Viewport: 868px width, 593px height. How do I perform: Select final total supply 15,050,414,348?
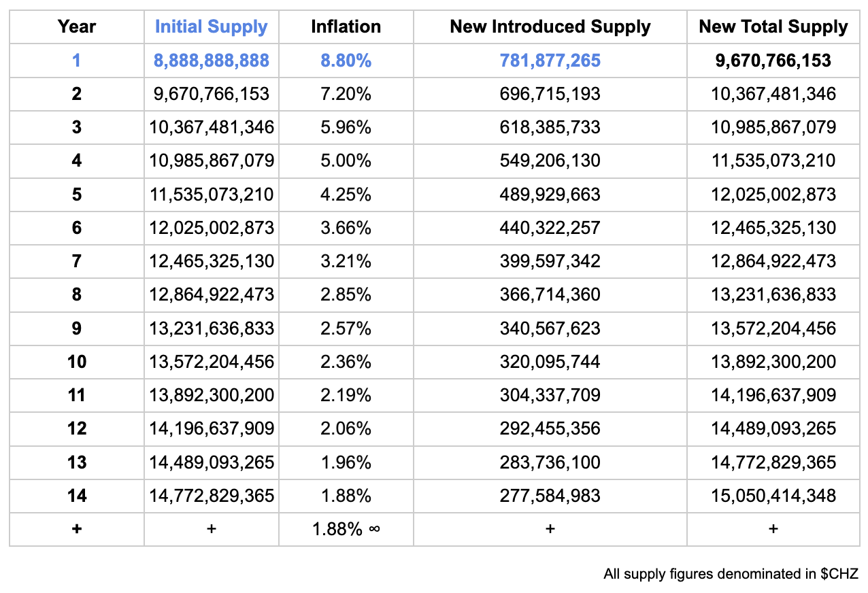(773, 496)
